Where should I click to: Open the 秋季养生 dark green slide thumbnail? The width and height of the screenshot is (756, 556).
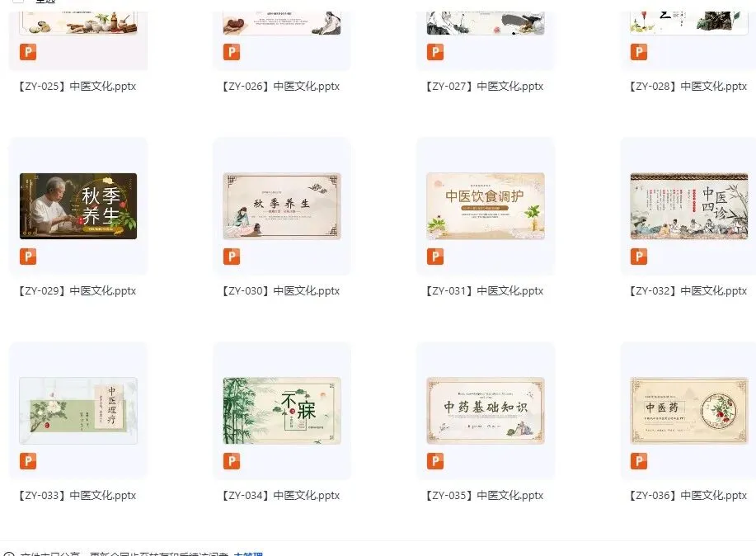[x=78, y=206]
